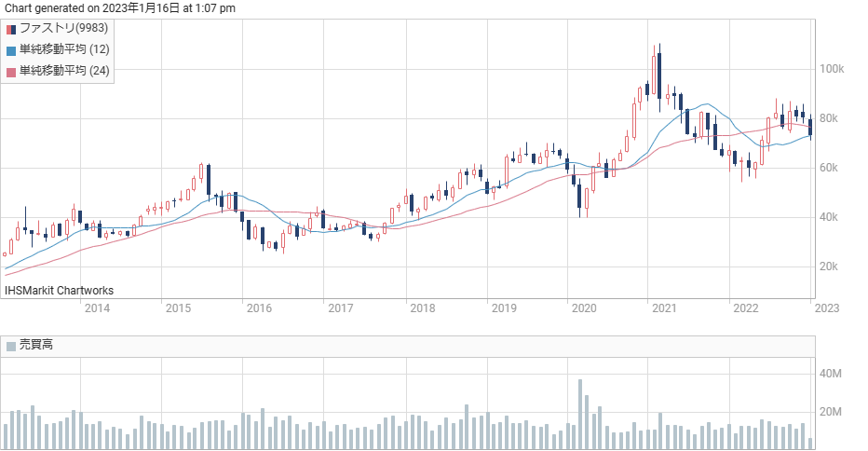Click the 40k price axis label
The width and height of the screenshot is (868, 451).
click(829, 217)
